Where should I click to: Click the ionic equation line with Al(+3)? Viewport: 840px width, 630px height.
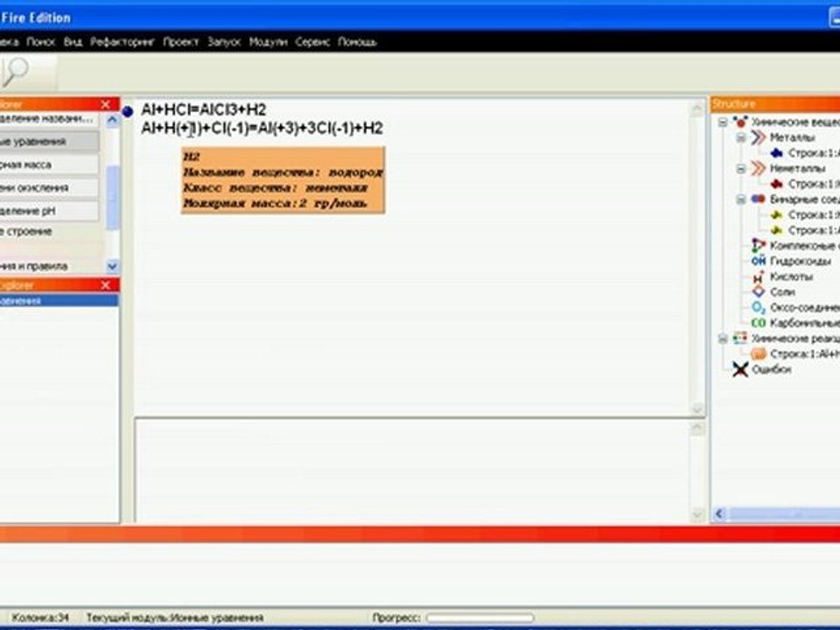pyautogui.click(x=262, y=128)
